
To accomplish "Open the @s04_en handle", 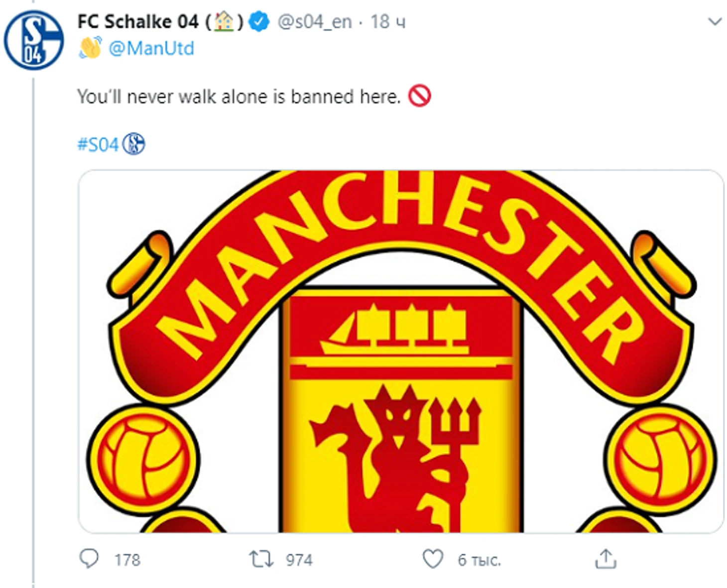I will 314,22.
